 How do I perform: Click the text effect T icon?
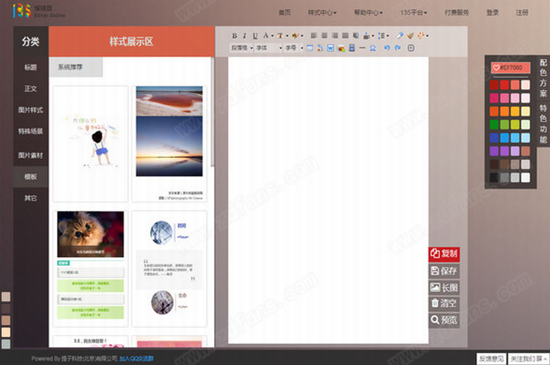[x=280, y=35]
